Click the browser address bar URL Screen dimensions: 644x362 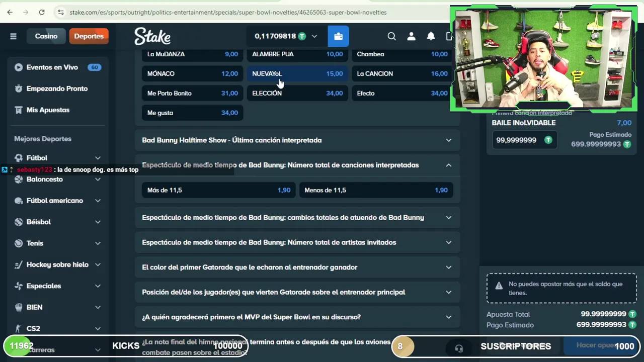point(228,12)
